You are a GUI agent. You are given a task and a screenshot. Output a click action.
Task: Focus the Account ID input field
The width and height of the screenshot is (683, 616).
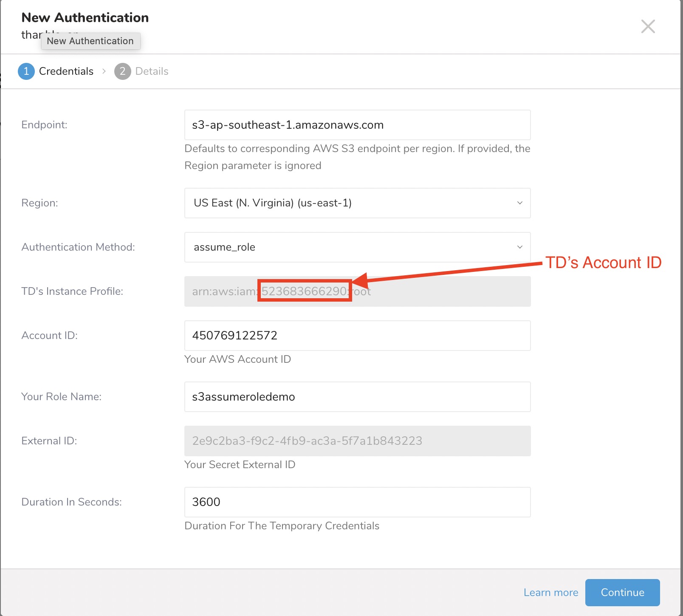[357, 336]
